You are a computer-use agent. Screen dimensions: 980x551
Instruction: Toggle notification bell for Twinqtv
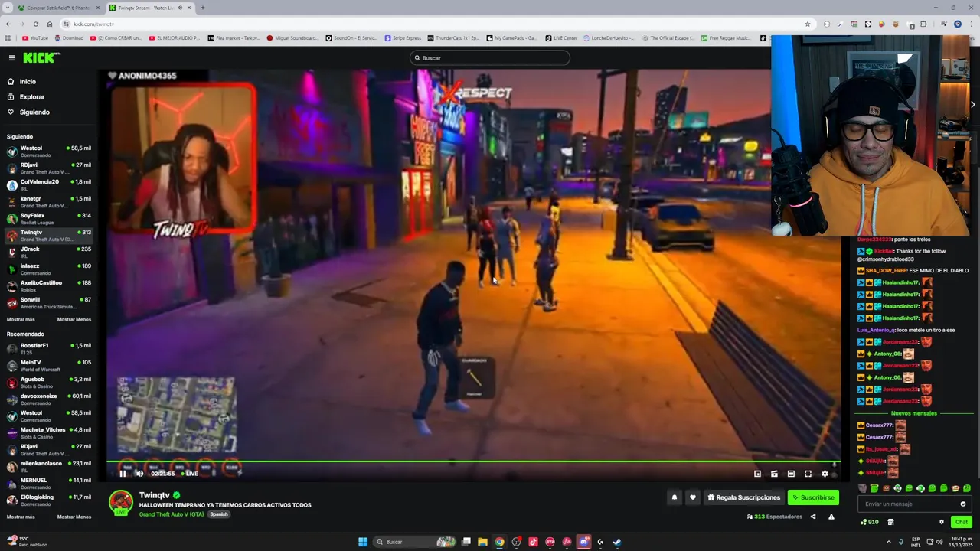675,497
